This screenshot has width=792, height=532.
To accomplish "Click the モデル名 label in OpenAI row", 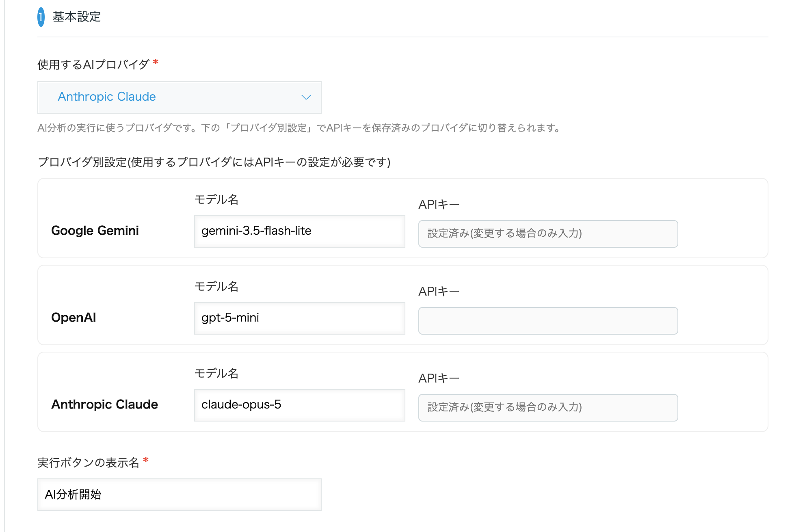I will point(216,286).
